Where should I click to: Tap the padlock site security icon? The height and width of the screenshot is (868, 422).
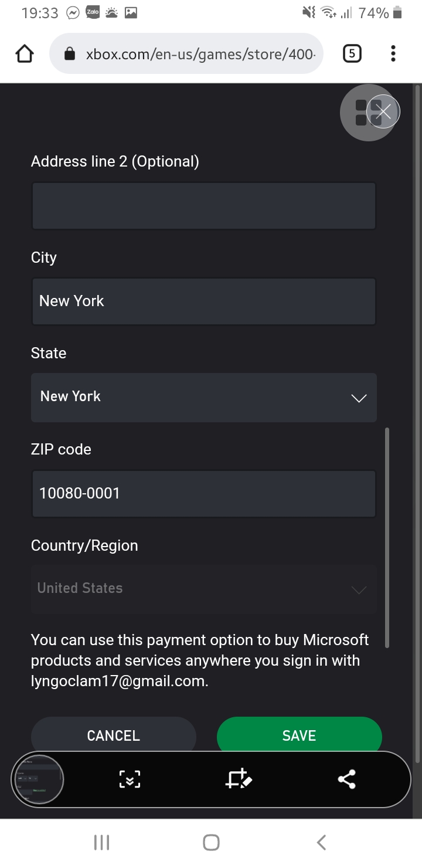click(70, 55)
